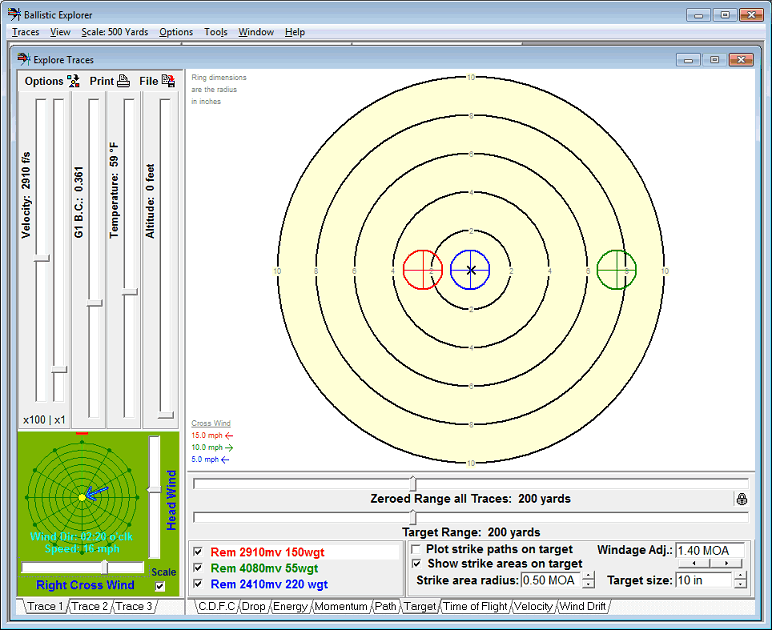The width and height of the screenshot is (772, 630).
Task: Toggle the Rem 4080mv 55wgt trace checkbox
Action: pos(197,567)
